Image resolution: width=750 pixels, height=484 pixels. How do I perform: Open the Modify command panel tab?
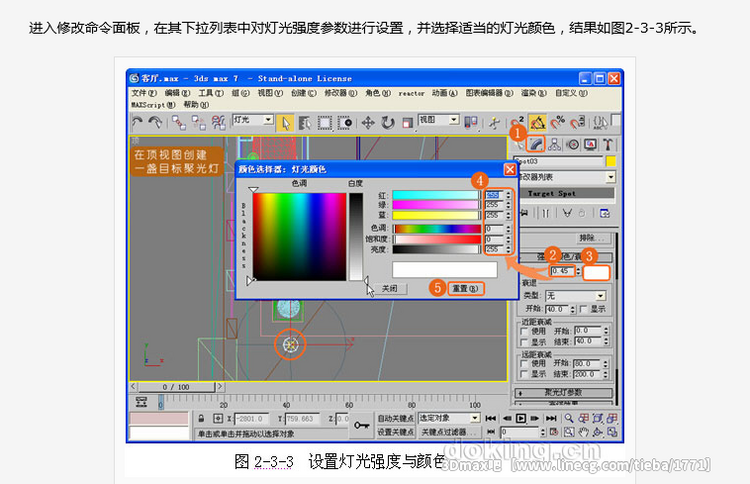535,144
